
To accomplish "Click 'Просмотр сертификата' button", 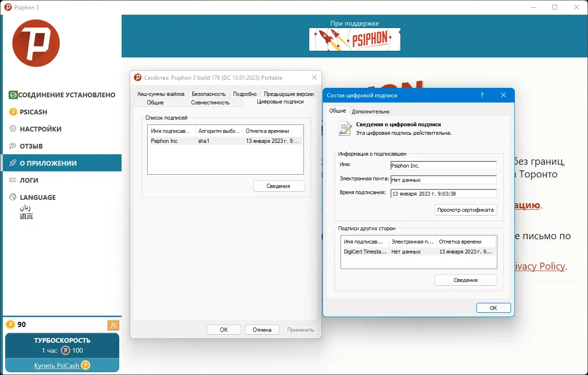I will coord(466,210).
